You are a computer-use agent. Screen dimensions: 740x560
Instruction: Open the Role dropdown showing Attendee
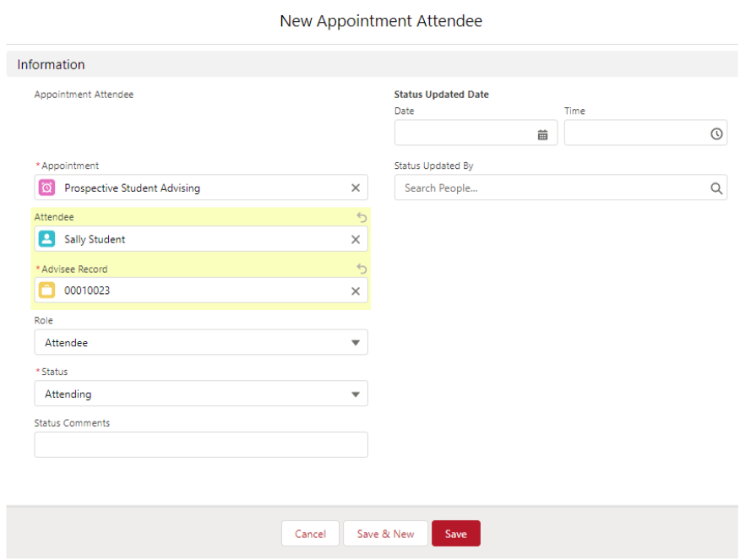click(x=201, y=343)
